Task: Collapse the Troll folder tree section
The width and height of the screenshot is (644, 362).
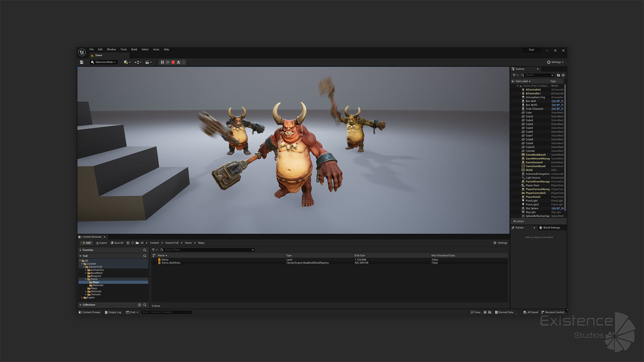Action: [x=80, y=256]
